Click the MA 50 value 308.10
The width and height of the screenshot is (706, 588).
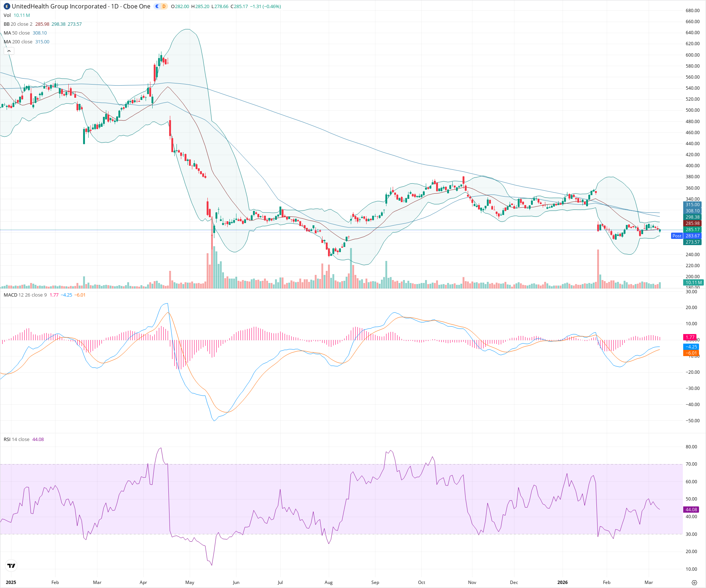tap(39, 33)
